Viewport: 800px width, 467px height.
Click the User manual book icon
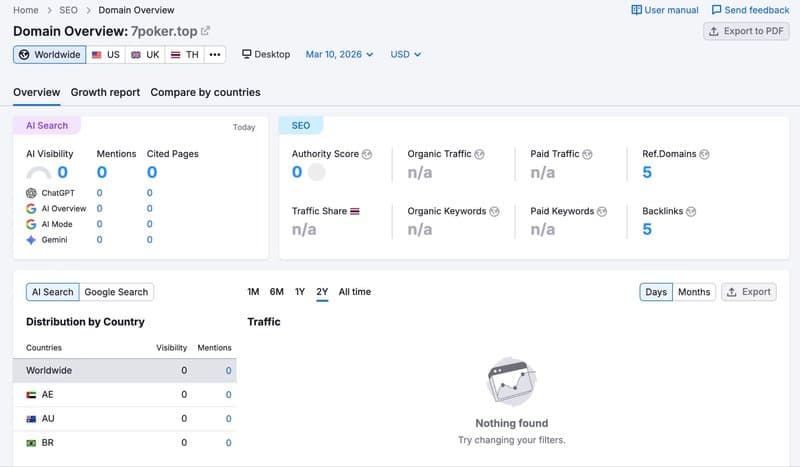(x=636, y=10)
